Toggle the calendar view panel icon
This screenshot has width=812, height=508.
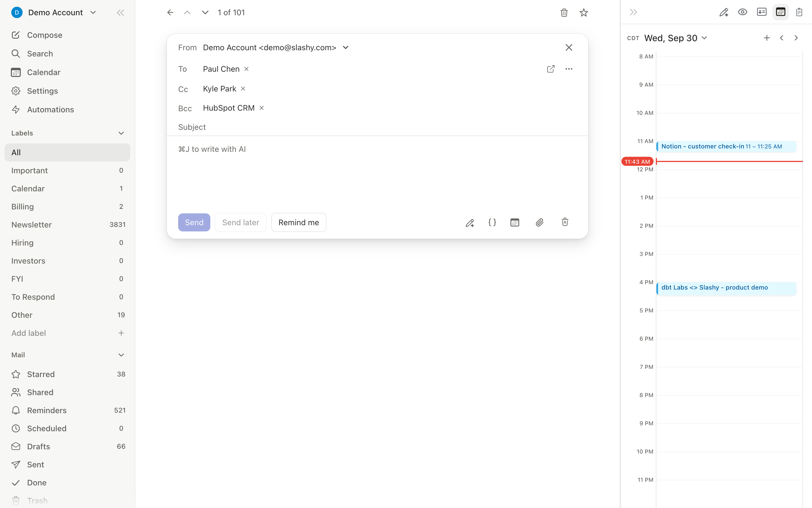780,12
